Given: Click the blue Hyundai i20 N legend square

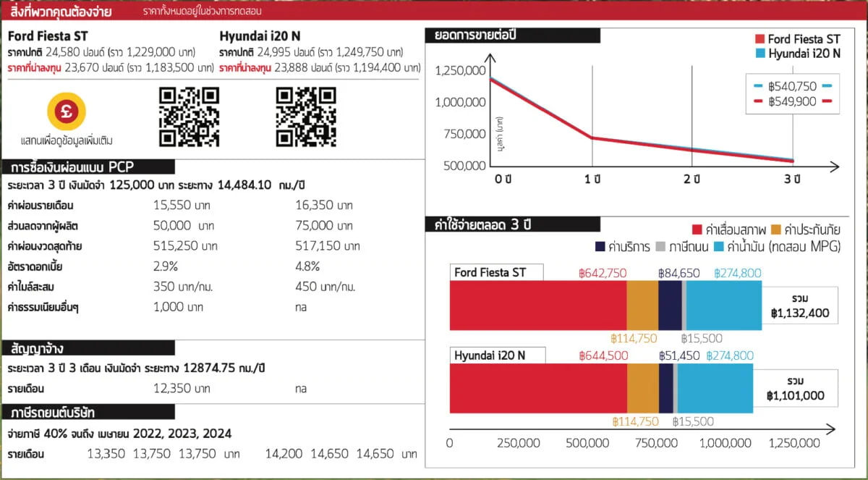Looking at the screenshot, I should point(759,54).
